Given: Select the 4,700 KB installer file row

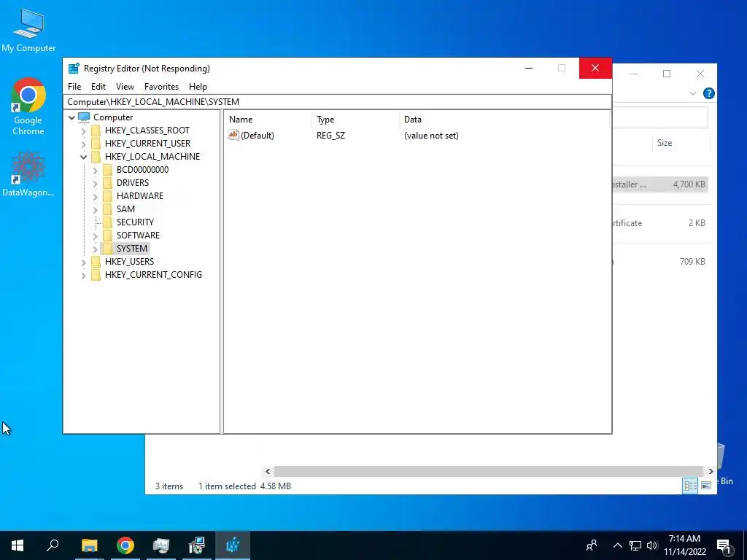Looking at the screenshot, I should [660, 184].
